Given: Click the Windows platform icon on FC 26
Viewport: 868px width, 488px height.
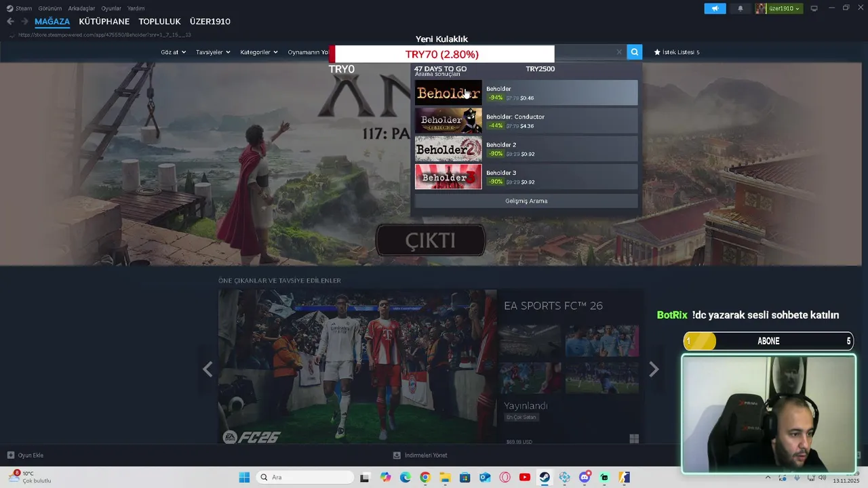Looking at the screenshot, I should point(634,439).
